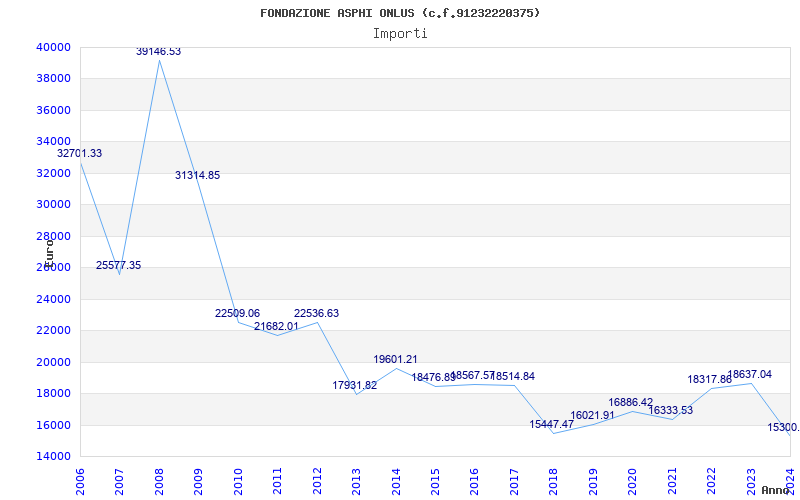The height and width of the screenshot is (500, 800).
Task: Click the y-axis value 32000
Action: 53,173
